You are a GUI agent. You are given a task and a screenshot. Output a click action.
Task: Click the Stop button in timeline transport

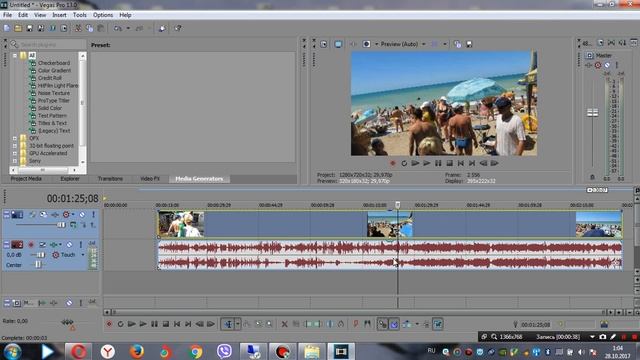pos(166,324)
